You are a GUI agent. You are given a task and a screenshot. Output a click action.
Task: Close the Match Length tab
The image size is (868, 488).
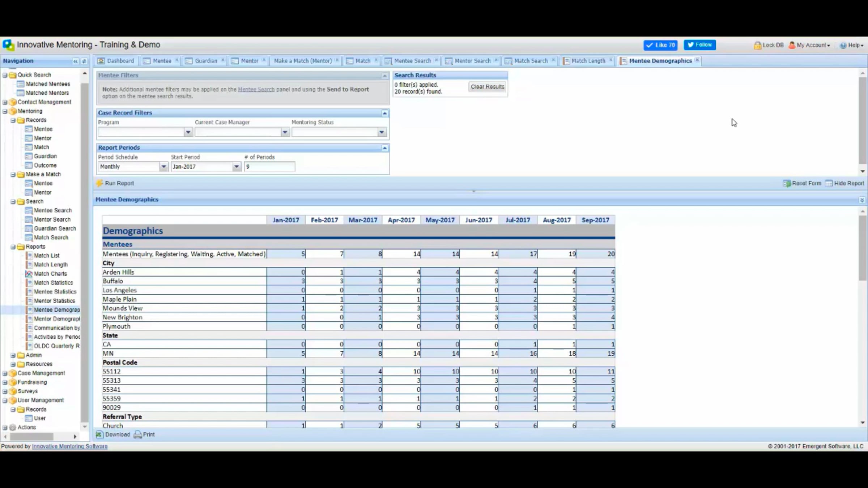[x=610, y=60]
